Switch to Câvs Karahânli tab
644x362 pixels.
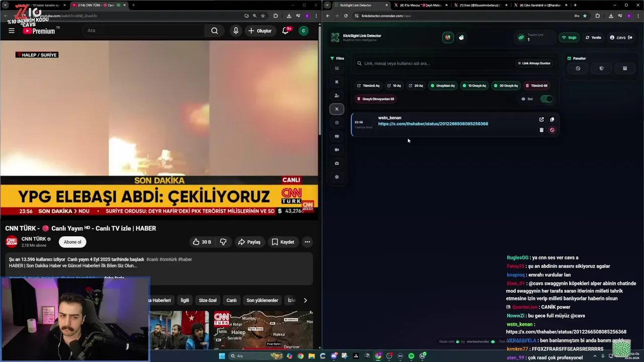coord(540,5)
